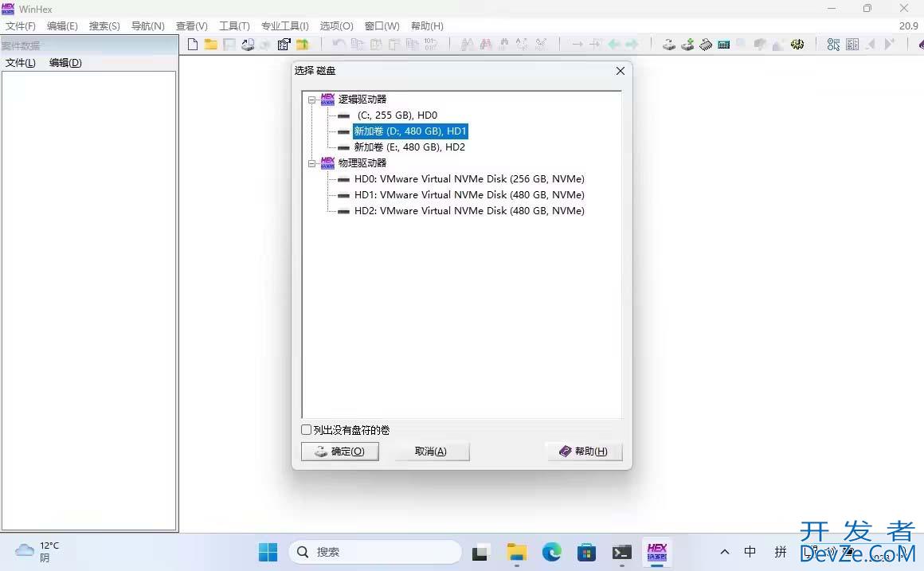The height and width of the screenshot is (571, 924).
Task: Close the 选择磁盘 dialog
Action: pos(620,71)
